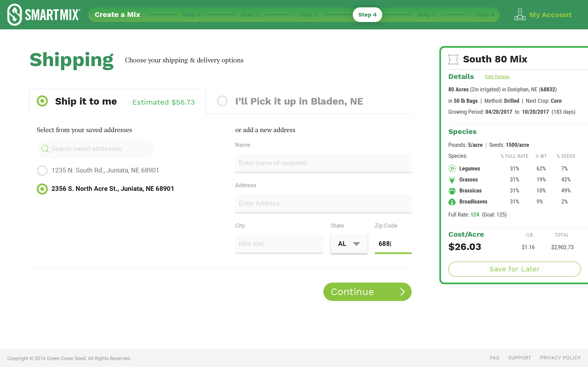The width and height of the screenshot is (588, 367).
Task: Click the Continue button
Action: pos(367,292)
